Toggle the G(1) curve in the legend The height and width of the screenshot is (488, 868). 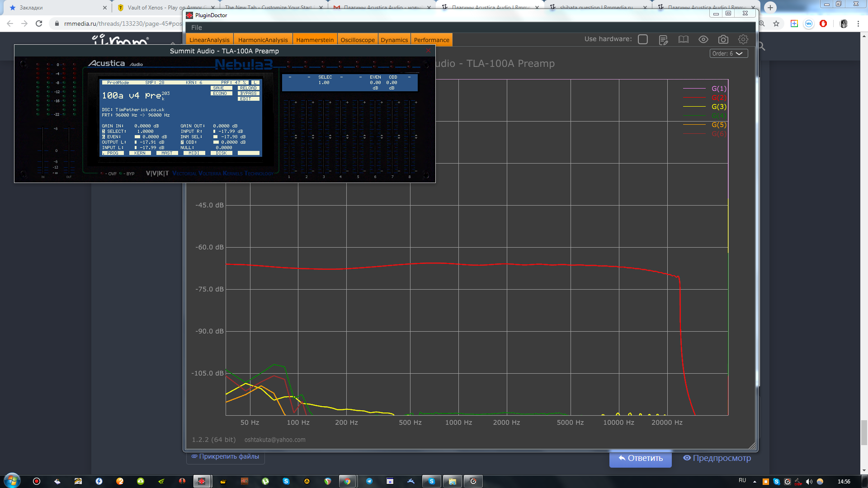(x=719, y=89)
